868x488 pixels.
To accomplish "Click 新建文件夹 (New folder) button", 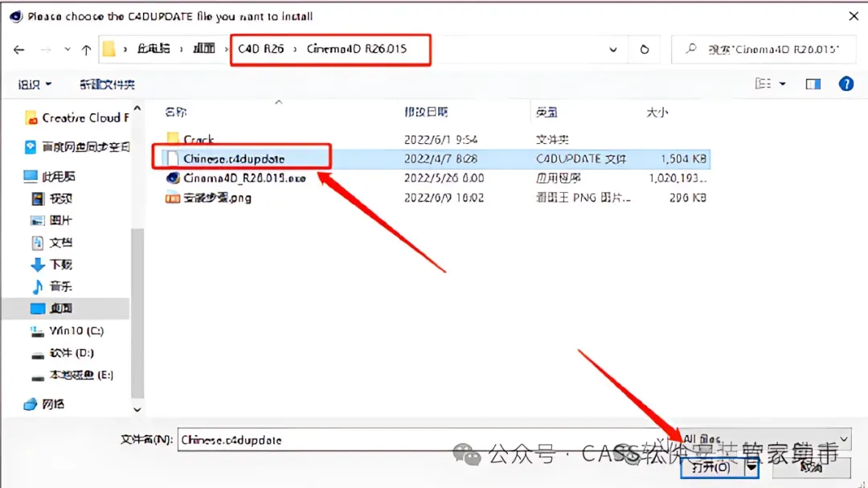I will click(107, 84).
